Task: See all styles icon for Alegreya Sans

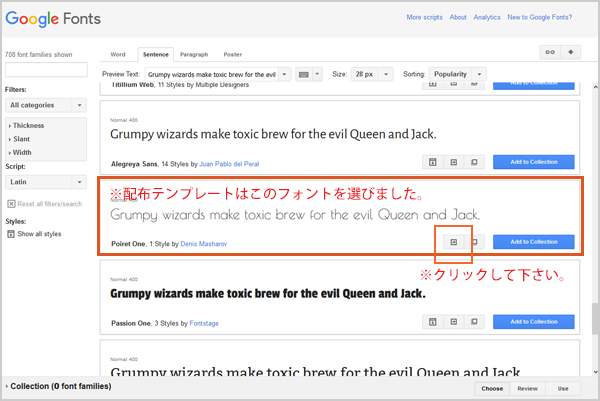Action: click(x=432, y=162)
